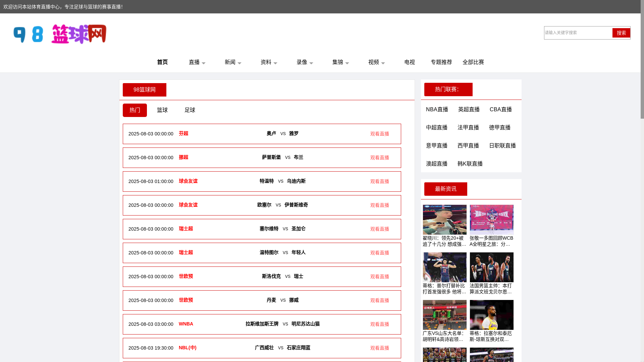Open the 芬超 league link
Image resolution: width=644 pixels, height=362 pixels.
coord(183,133)
